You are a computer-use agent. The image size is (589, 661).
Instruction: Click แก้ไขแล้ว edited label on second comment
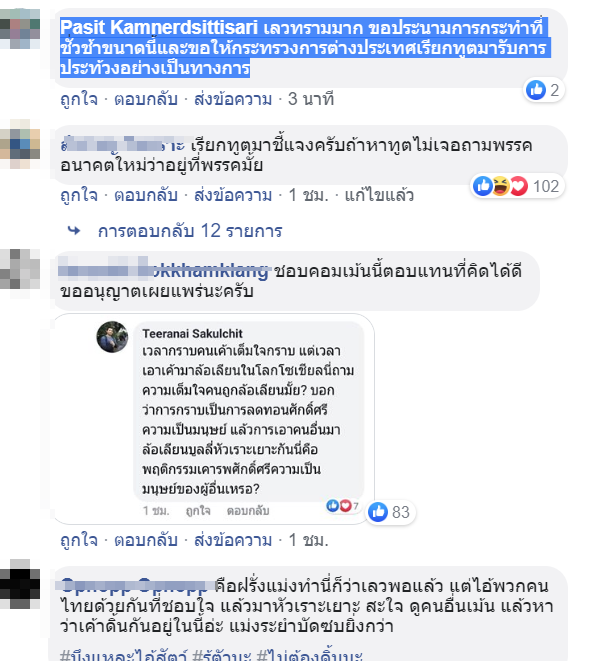[379, 195]
